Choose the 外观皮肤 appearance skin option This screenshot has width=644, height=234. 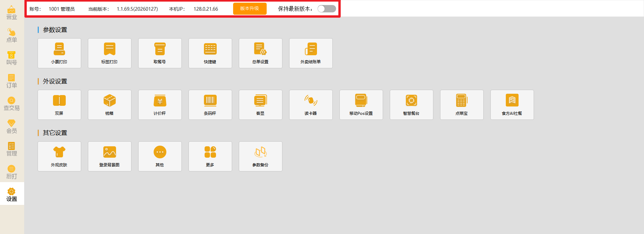pos(59,156)
